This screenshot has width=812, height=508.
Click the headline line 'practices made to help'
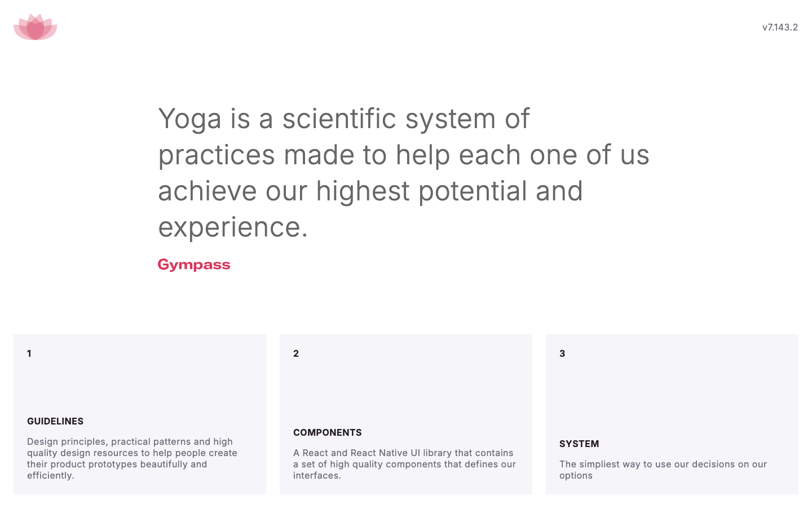pyautogui.click(x=404, y=155)
